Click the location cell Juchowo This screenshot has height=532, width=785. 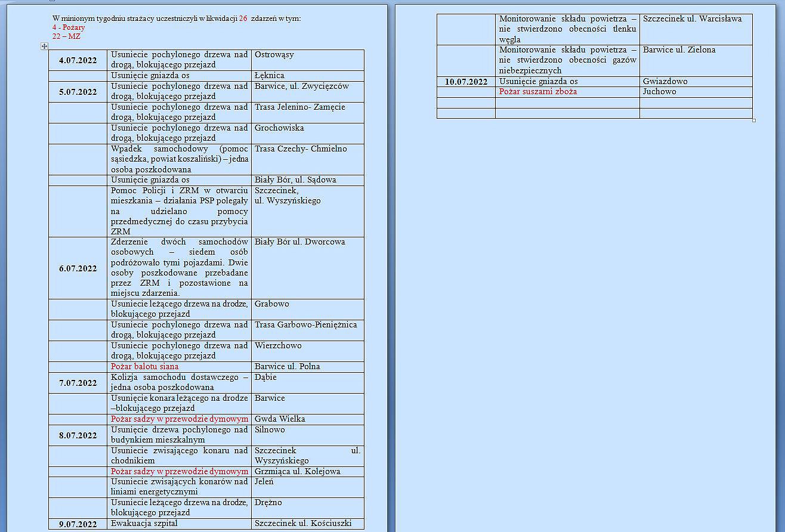pos(696,92)
